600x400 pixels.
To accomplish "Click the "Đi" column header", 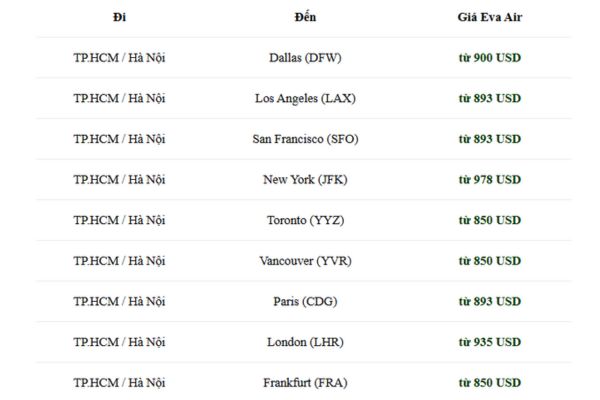I will point(120,17).
